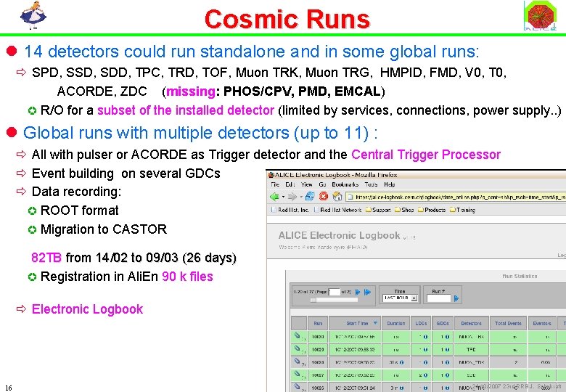Screen dimensions: 566x392
Task: Click the Firefox Forward arrow button
Action: [292, 196]
